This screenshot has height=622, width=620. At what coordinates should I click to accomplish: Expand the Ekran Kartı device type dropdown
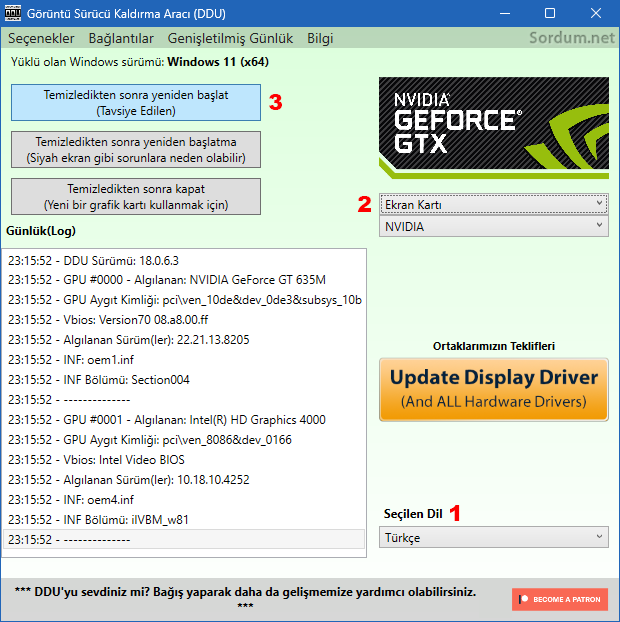[493, 204]
